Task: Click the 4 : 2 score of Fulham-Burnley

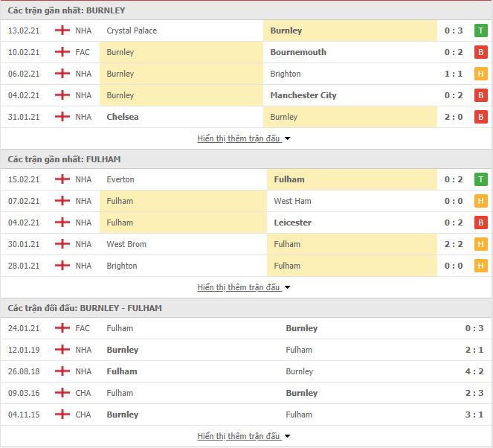Action: [x=474, y=371]
